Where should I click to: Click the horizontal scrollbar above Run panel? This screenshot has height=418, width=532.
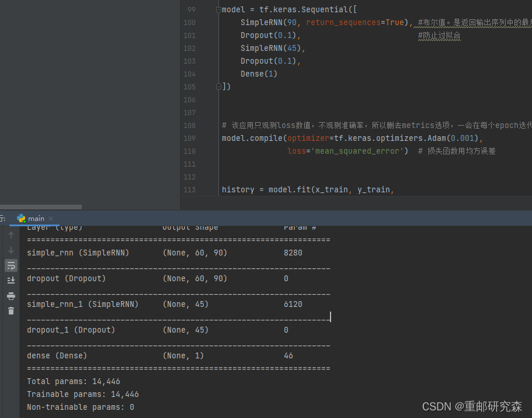click(41, 207)
